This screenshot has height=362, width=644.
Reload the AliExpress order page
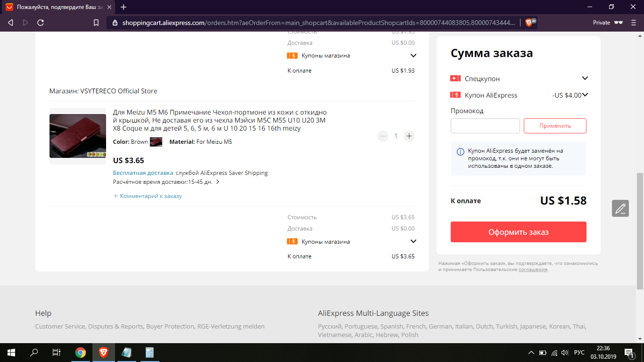(x=41, y=23)
